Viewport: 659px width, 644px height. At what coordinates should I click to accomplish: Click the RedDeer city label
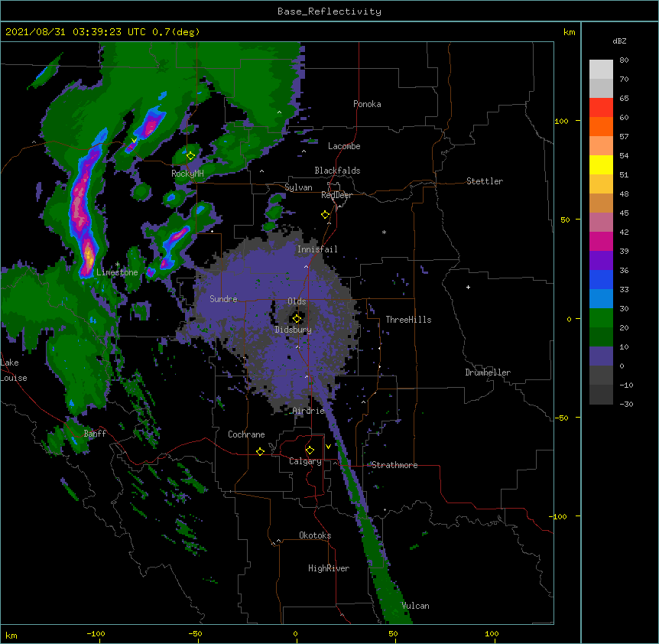pyautogui.click(x=336, y=195)
